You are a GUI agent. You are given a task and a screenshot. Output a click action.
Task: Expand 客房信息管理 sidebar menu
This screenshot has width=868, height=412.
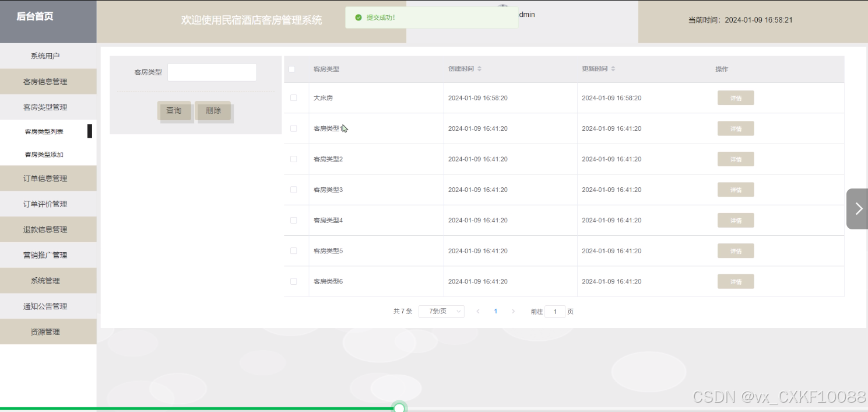point(48,82)
